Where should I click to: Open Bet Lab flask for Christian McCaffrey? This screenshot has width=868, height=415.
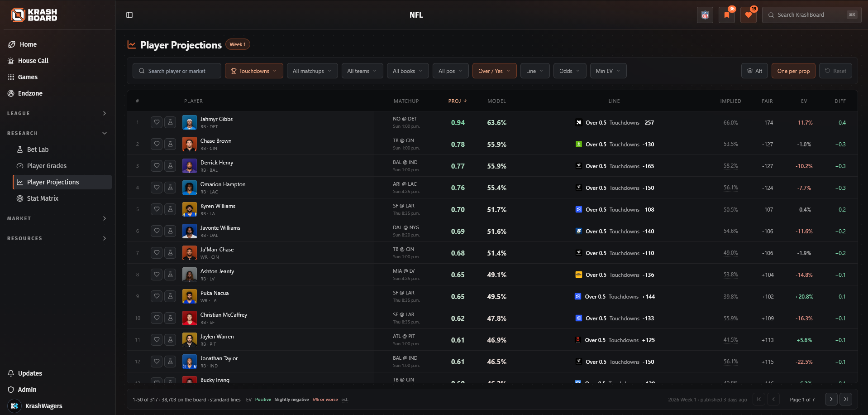tap(170, 318)
